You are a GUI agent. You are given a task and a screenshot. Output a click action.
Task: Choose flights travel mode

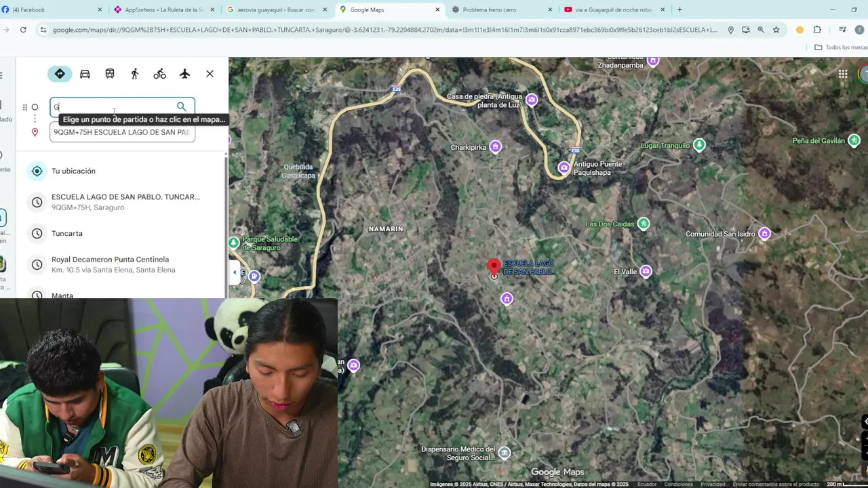pos(184,74)
